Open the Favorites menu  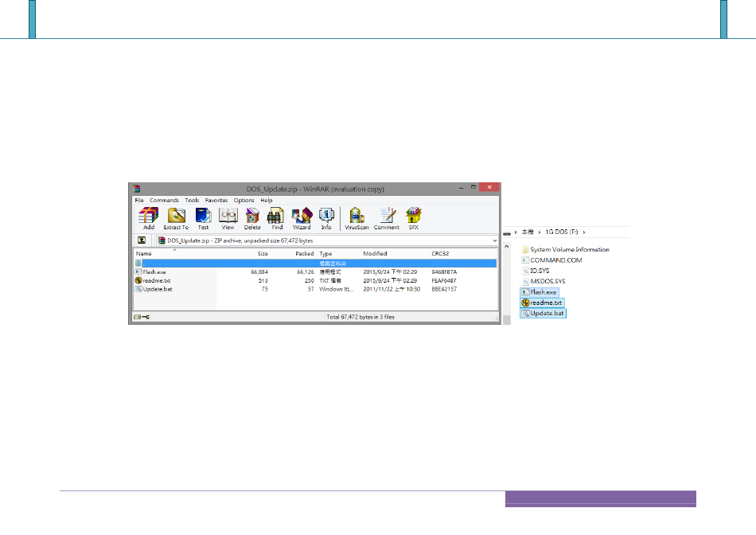click(x=216, y=201)
